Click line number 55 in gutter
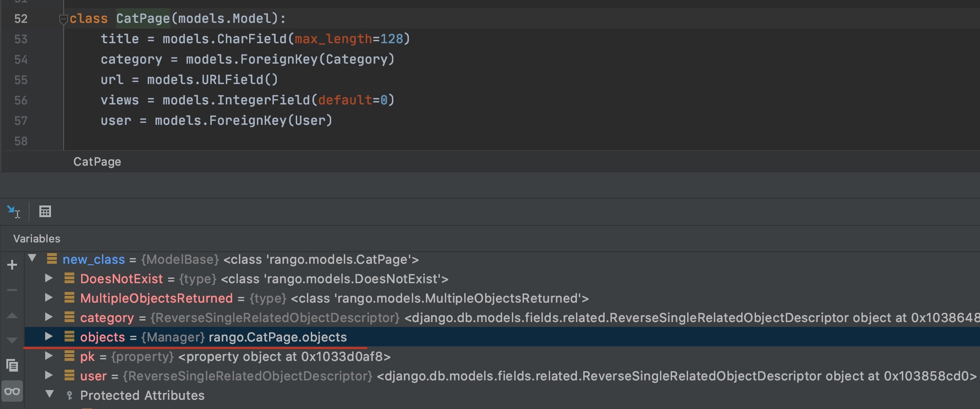This screenshot has height=409, width=980. (21, 80)
